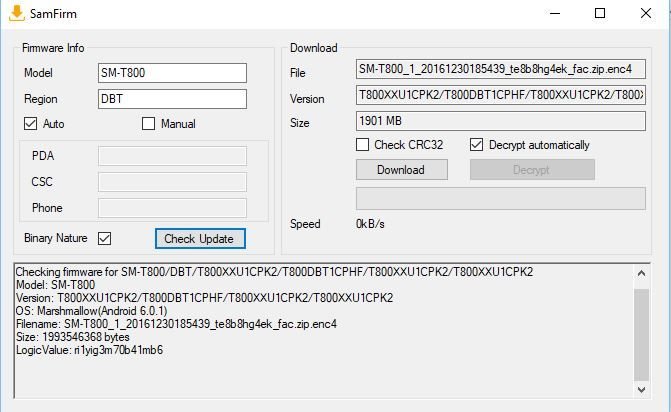Start firmware with the Download button
671x412 pixels.
point(402,170)
